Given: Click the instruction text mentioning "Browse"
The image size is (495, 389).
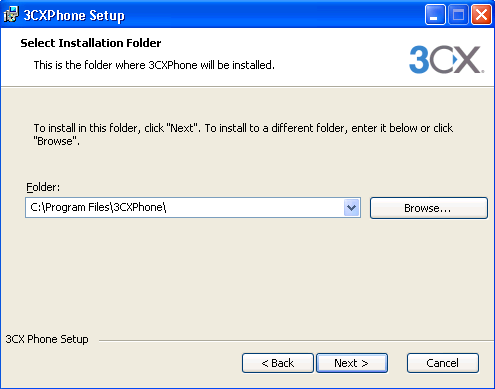Looking at the screenshot, I should pyautogui.click(x=243, y=134).
